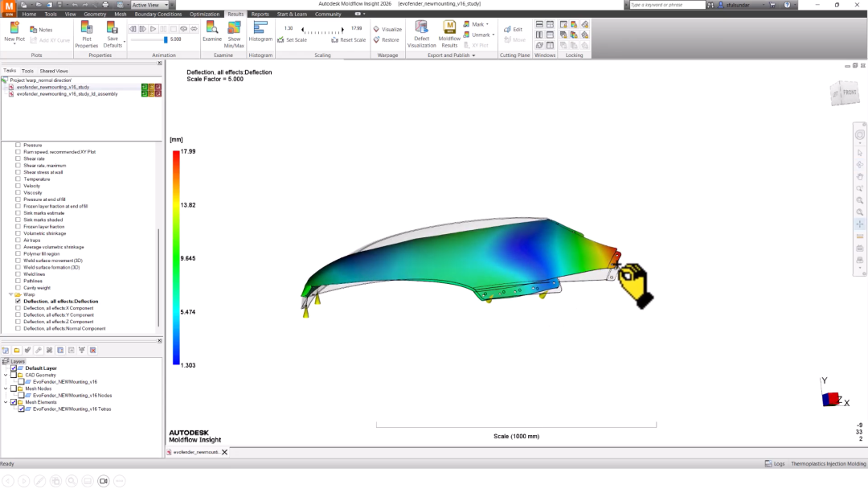The image size is (868, 489).
Task: Open the Mark dropdown arrow
Action: [x=487, y=24]
